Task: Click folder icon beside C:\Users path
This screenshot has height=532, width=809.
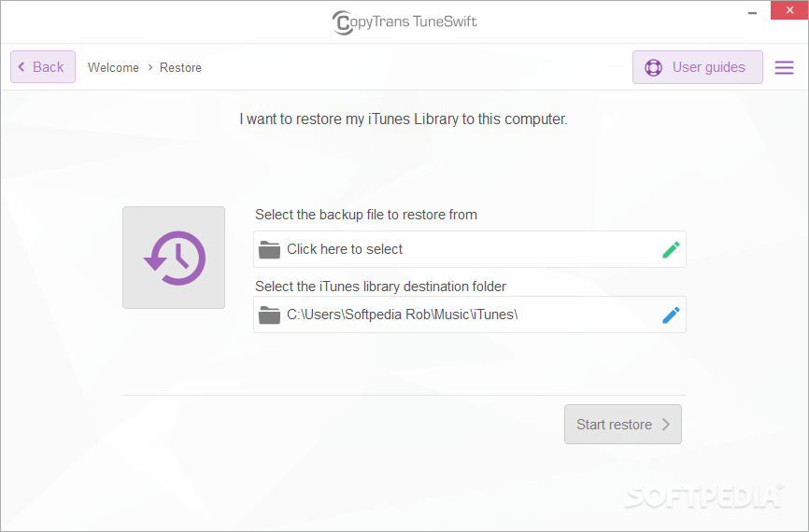Action: click(269, 315)
